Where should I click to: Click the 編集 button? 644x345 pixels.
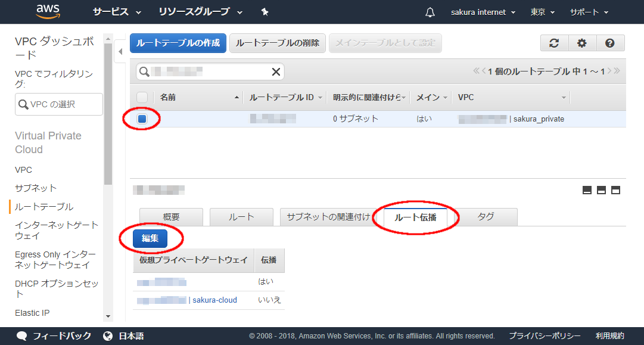tap(150, 238)
